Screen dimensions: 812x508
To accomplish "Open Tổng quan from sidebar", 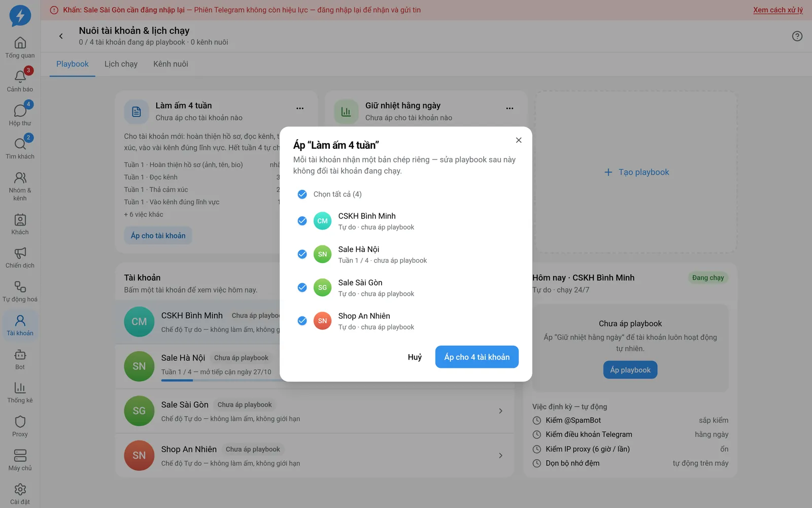I will [20, 48].
